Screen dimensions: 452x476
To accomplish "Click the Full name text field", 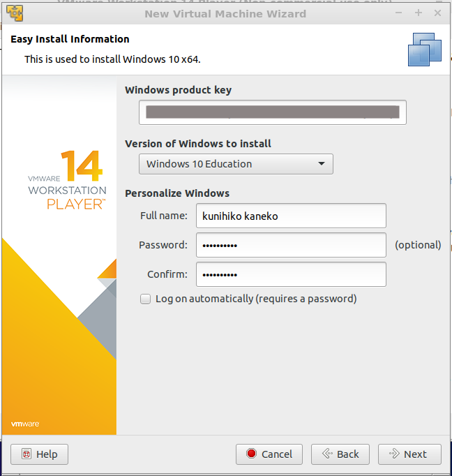I will 291,216.
